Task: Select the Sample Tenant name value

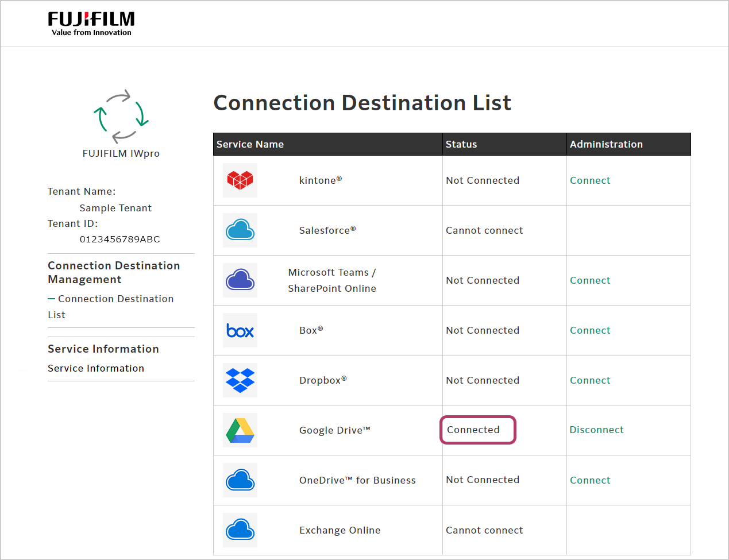Action: pyautogui.click(x=115, y=208)
